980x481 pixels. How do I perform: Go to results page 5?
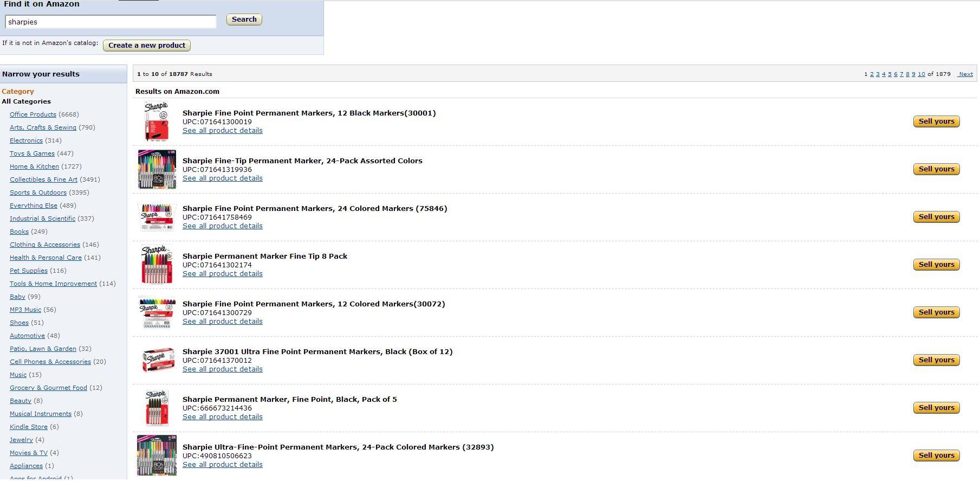point(890,74)
